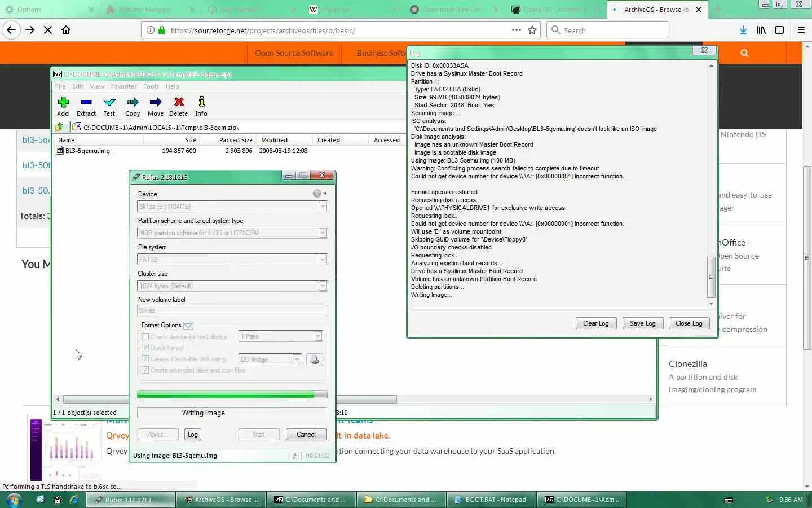Viewport: 812px width, 508px height.
Task: Open the 7-Zip Favorites menu
Action: (123, 86)
